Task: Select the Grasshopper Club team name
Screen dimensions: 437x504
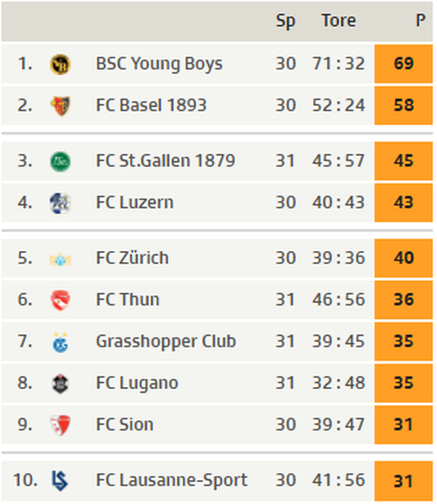Action: click(166, 342)
